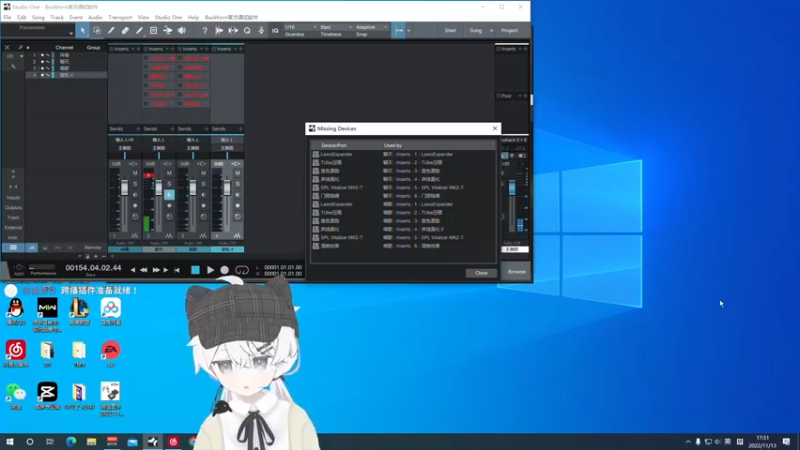
Task: Click the Start page button
Action: [450, 31]
